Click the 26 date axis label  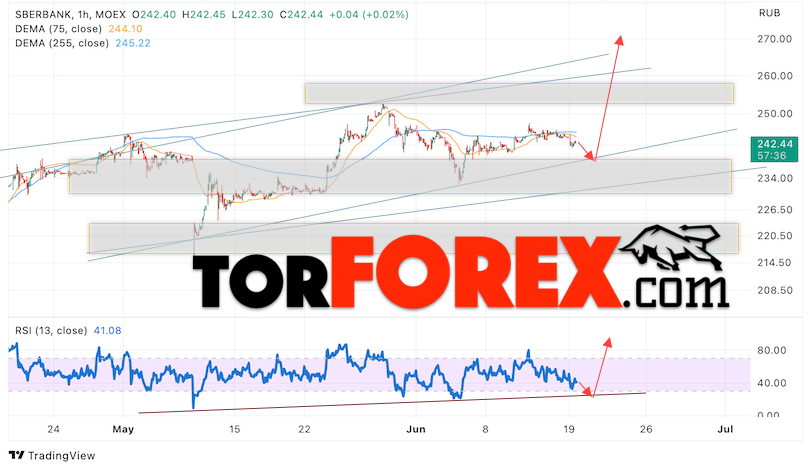(646, 429)
